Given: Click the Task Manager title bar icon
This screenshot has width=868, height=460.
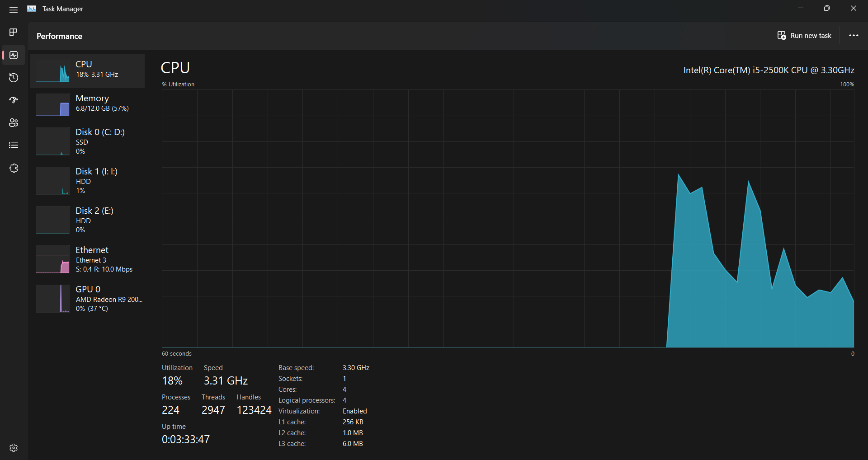Looking at the screenshot, I should 32,9.
